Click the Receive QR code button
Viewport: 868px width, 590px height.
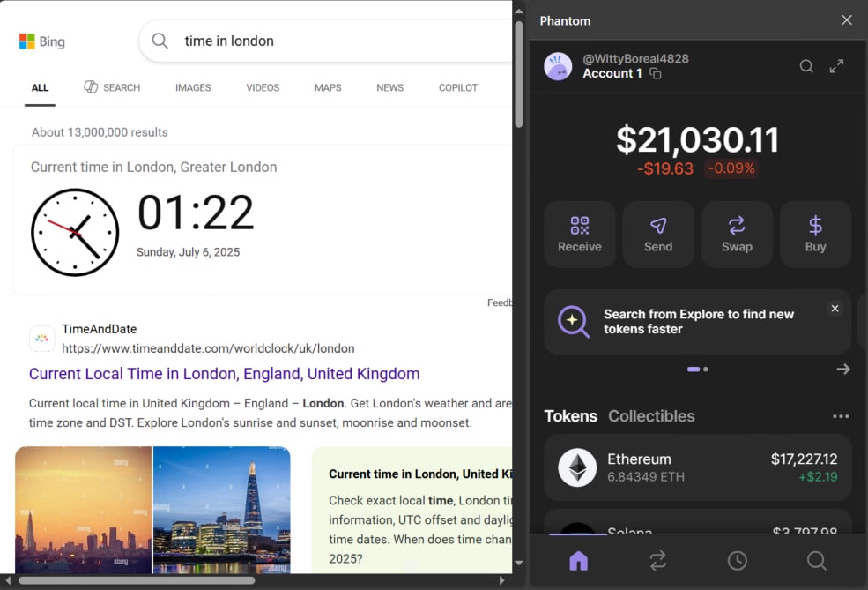[x=579, y=234]
